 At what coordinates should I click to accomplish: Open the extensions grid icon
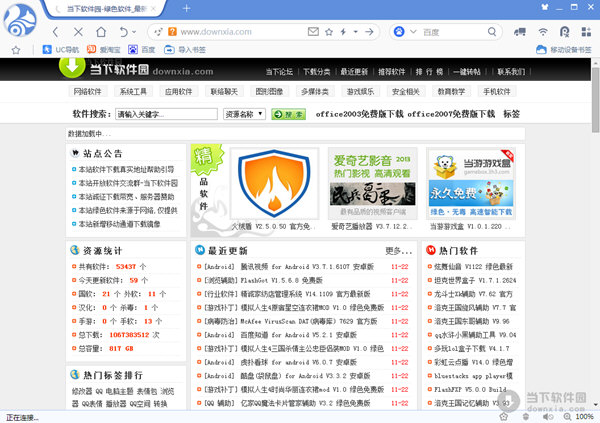click(x=586, y=32)
